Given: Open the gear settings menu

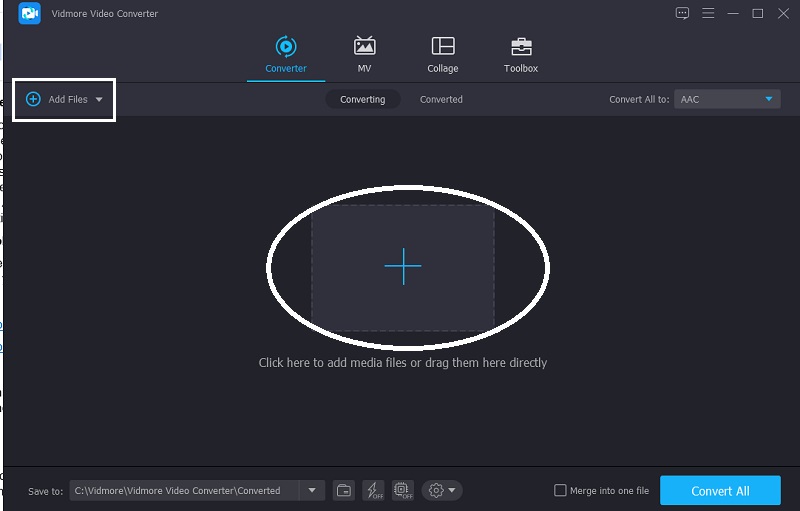Looking at the screenshot, I should [x=441, y=490].
